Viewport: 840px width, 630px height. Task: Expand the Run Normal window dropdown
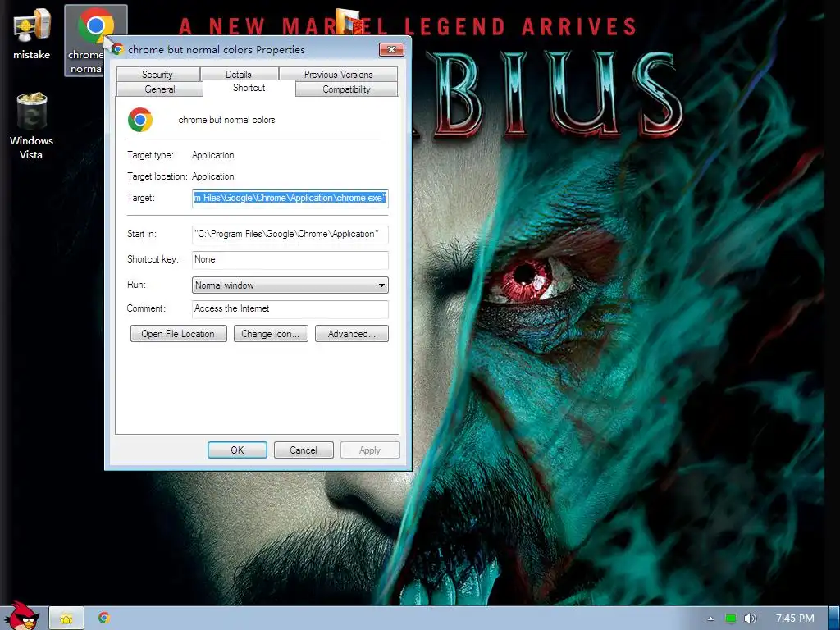click(290, 285)
